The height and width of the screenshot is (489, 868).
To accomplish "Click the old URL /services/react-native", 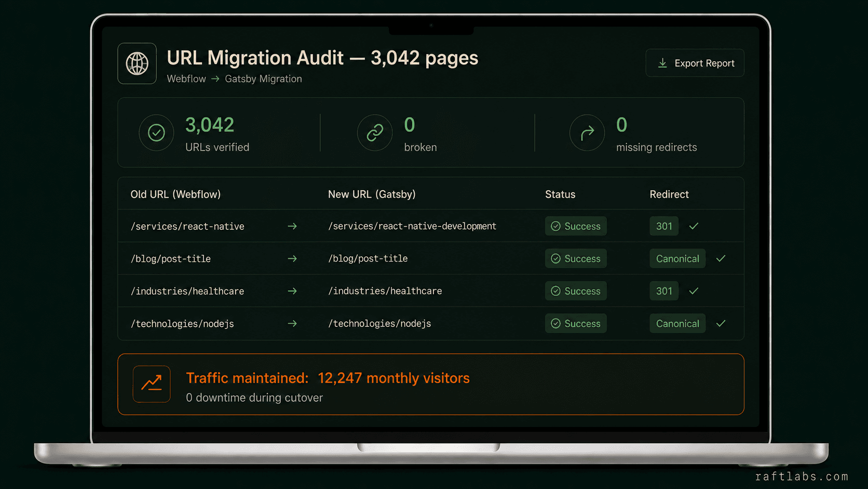I will [x=187, y=226].
